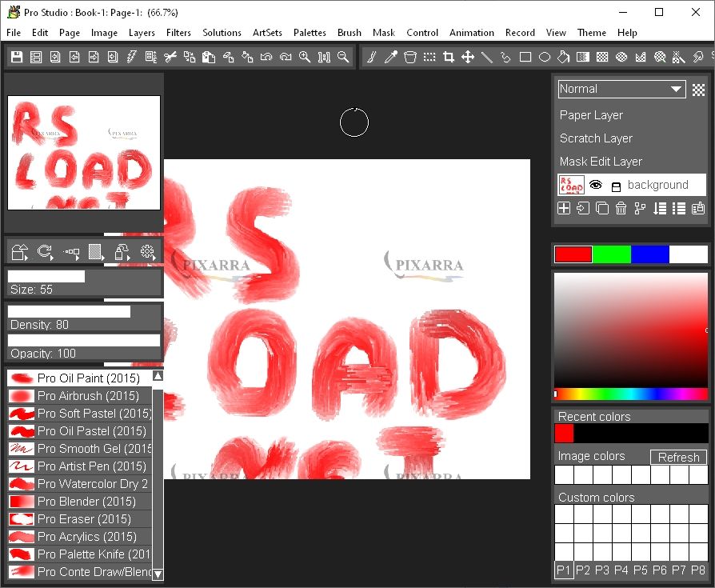Click the Undo curved arrow icon
This screenshot has height=588, width=715.
point(266,57)
